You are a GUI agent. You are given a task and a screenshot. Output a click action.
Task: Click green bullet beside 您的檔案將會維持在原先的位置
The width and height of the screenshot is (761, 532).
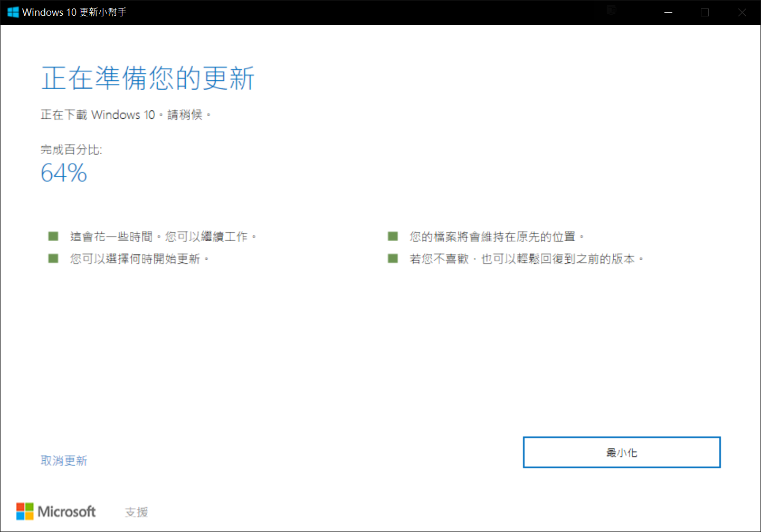point(393,236)
